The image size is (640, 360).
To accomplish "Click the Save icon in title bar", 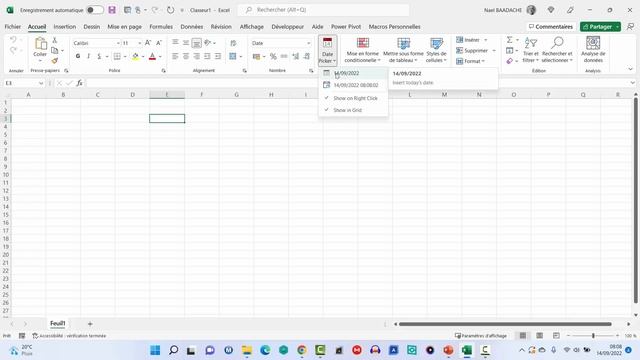I will [x=112, y=10].
